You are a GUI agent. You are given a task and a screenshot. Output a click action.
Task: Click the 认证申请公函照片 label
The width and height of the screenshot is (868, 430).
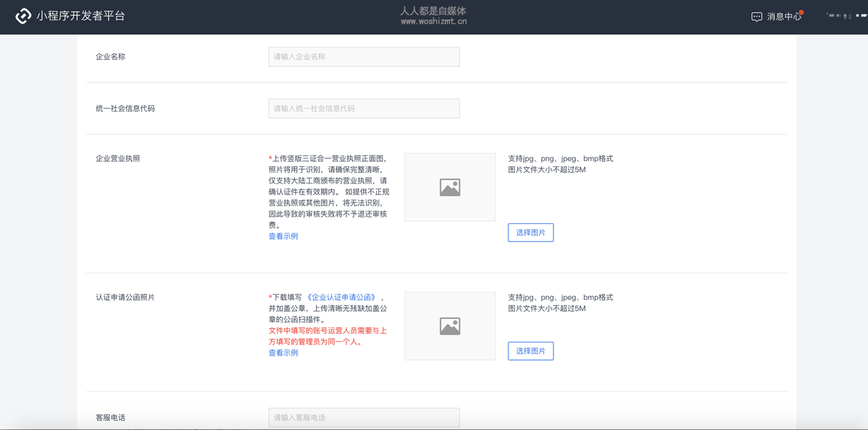[125, 297]
